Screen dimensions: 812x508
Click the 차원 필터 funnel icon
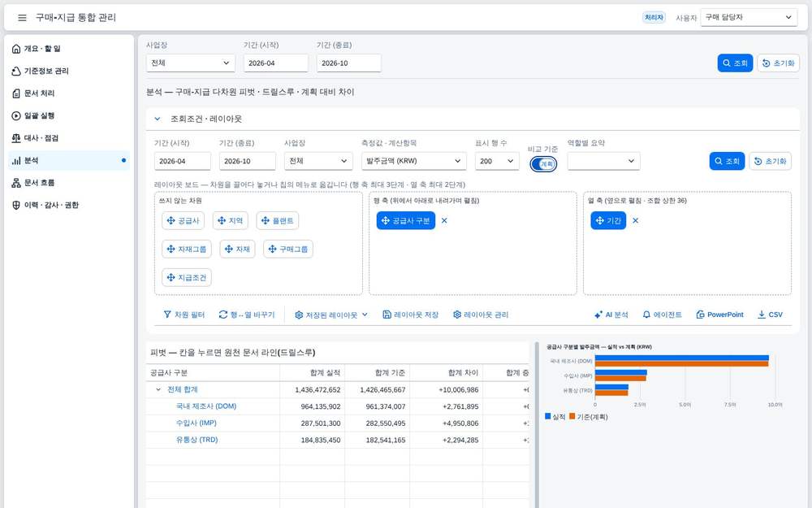[167, 315]
